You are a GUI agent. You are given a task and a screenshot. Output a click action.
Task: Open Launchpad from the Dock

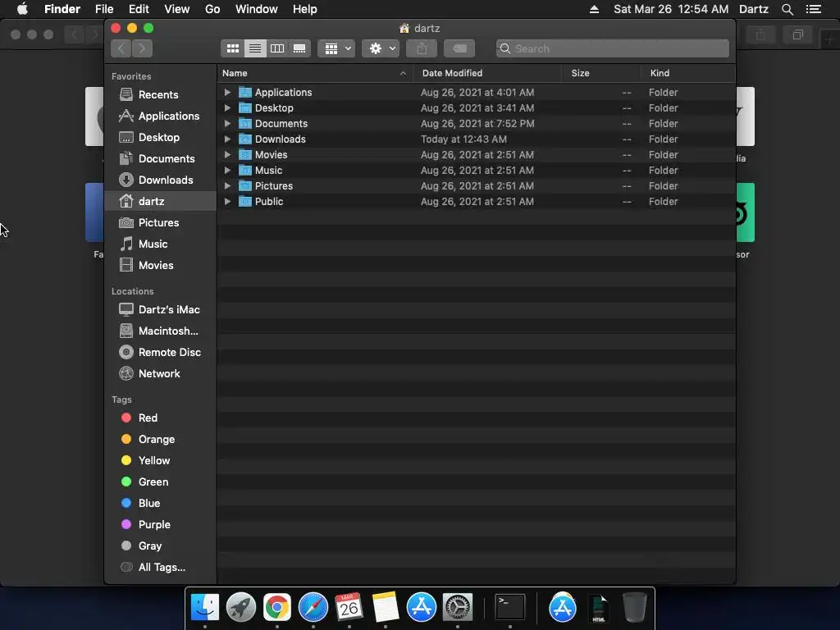pyautogui.click(x=240, y=608)
